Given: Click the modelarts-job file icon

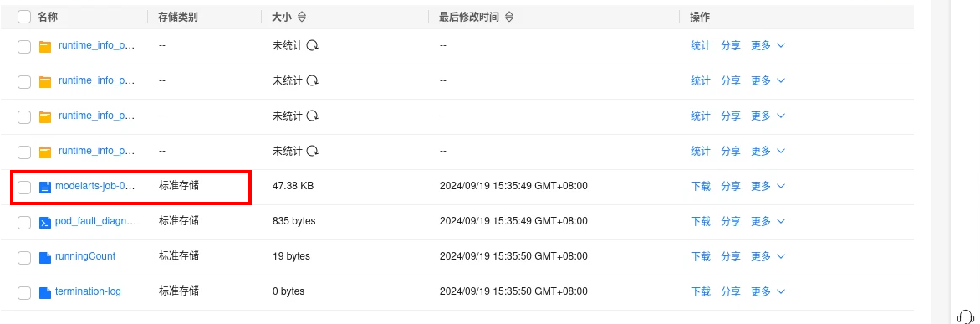Looking at the screenshot, I should [44, 187].
